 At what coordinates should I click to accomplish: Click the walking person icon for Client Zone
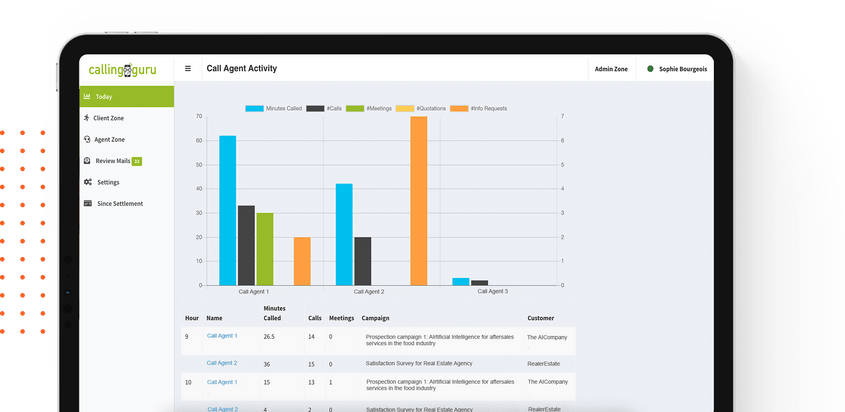(87, 118)
